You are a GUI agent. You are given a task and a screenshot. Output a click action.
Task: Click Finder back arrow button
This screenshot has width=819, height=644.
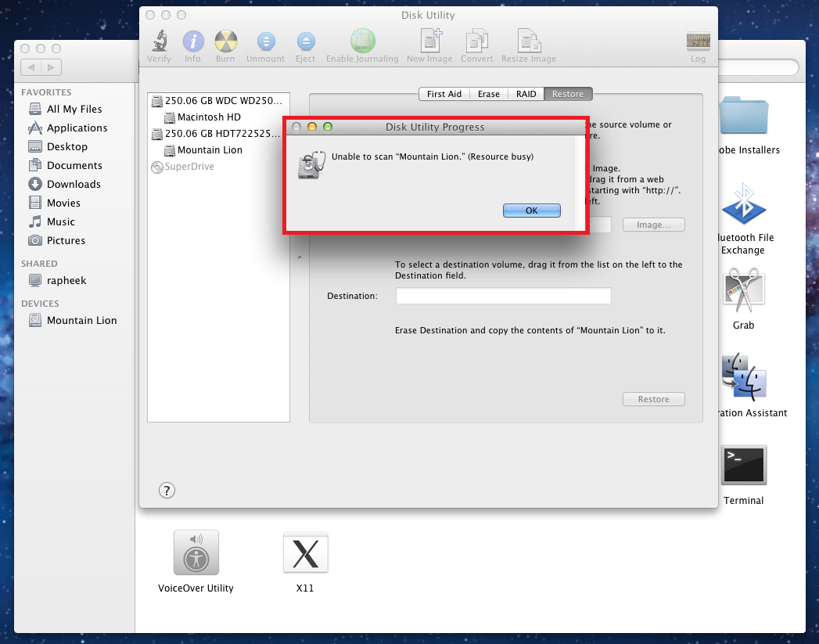coord(31,67)
